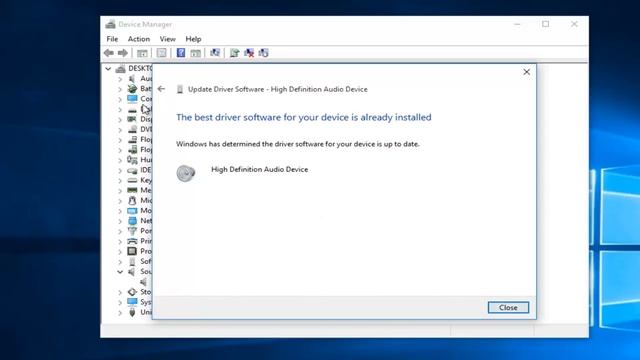Click the speaker icon beside High Definition Audio Device
Screen dimensions: 640x360
(x=186, y=173)
